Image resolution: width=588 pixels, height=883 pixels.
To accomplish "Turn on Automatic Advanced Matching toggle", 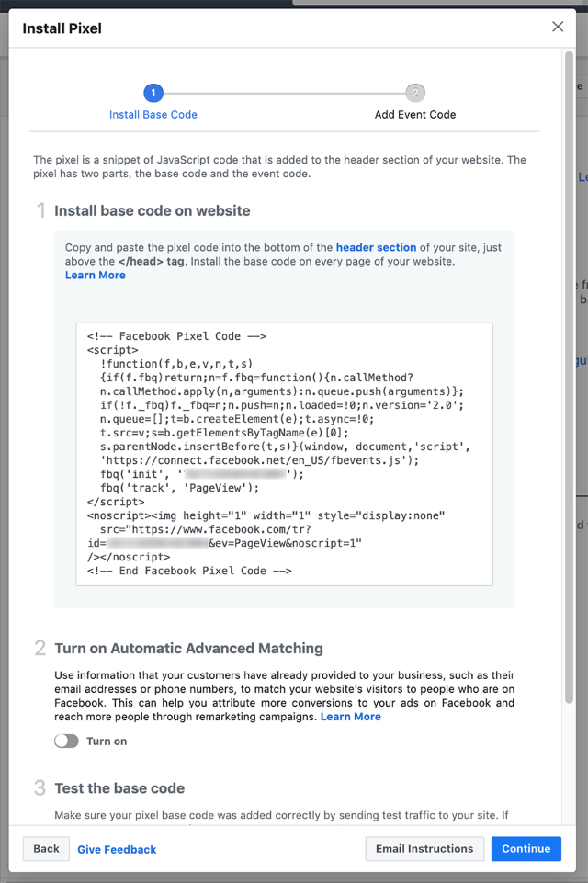I will [x=66, y=741].
